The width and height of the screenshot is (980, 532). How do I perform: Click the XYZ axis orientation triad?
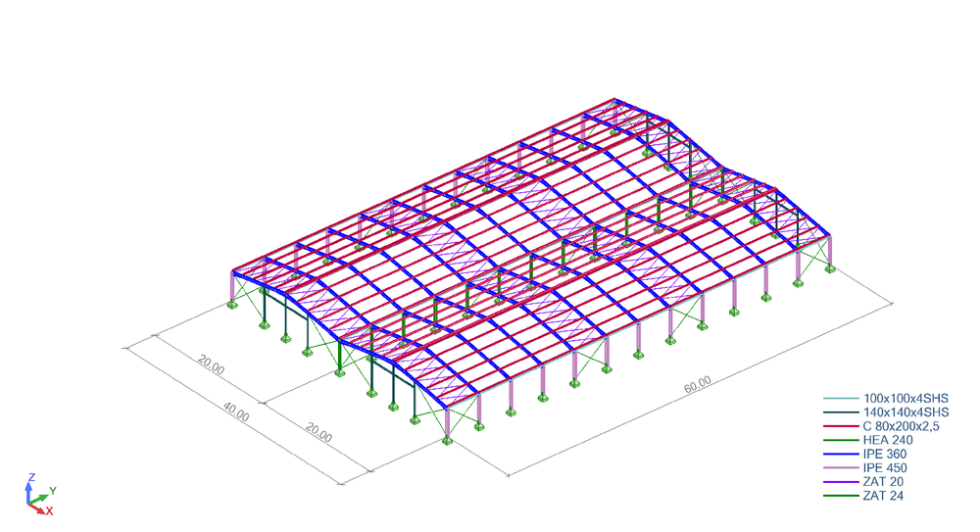pos(39,495)
